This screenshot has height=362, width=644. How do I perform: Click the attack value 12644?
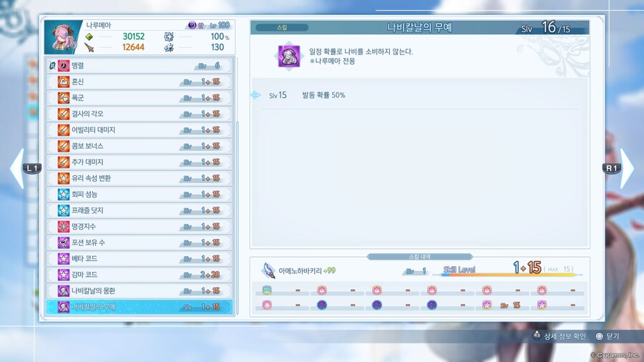click(x=134, y=48)
